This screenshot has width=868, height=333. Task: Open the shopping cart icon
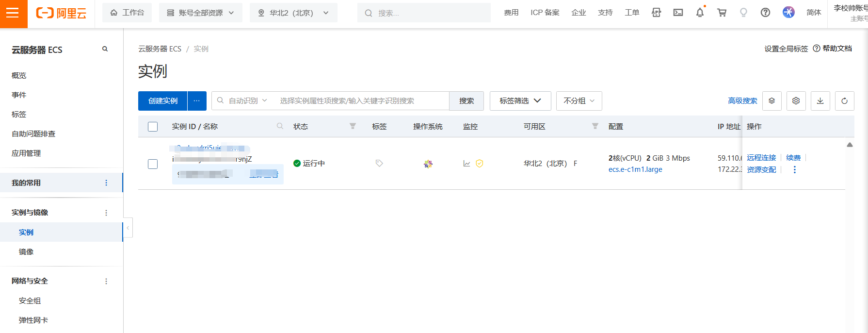tap(722, 13)
